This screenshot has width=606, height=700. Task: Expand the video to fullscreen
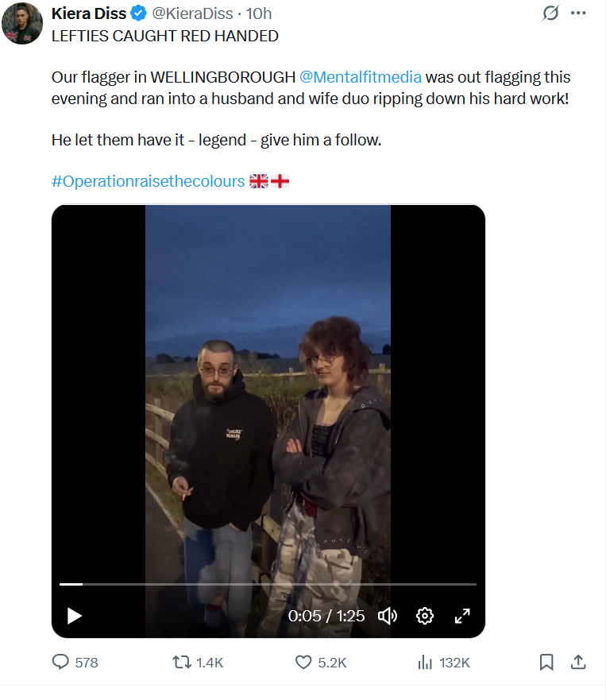(462, 616)
